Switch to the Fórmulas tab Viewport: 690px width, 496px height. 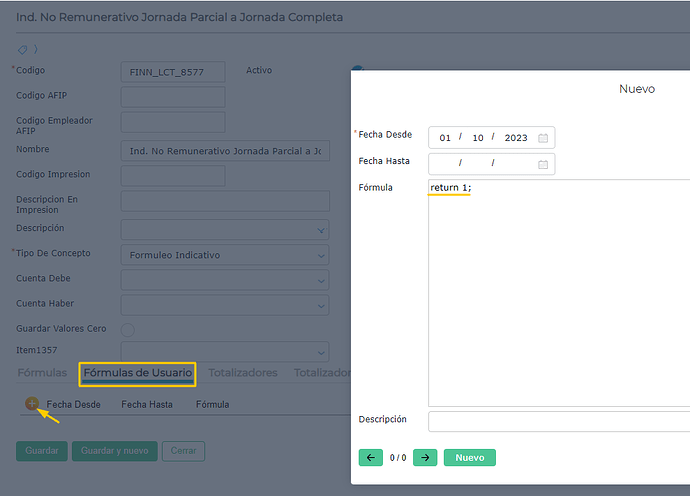(42, 373)
